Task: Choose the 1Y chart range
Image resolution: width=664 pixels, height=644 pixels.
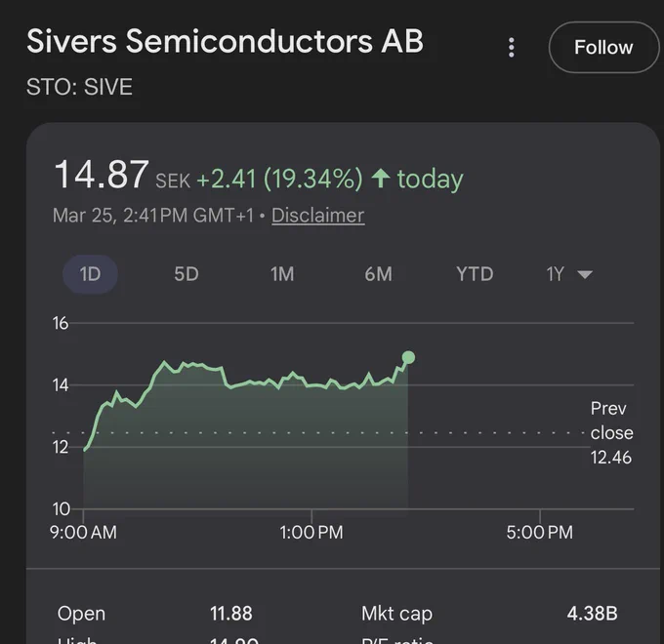Action: (556, 274)
